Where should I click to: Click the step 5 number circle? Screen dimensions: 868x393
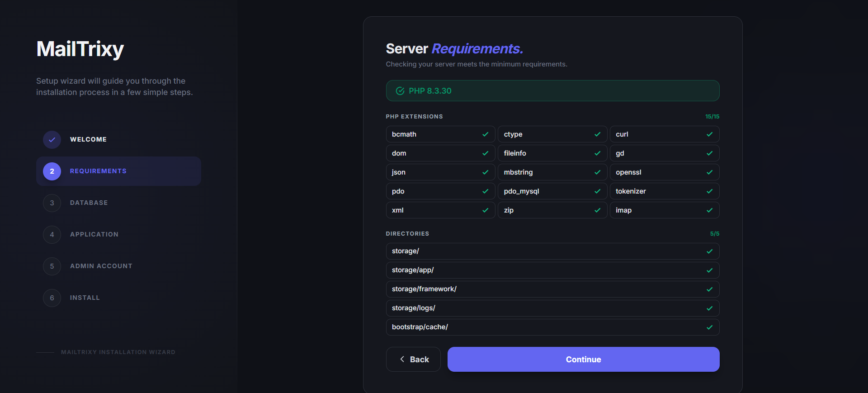tap(52, 266)
